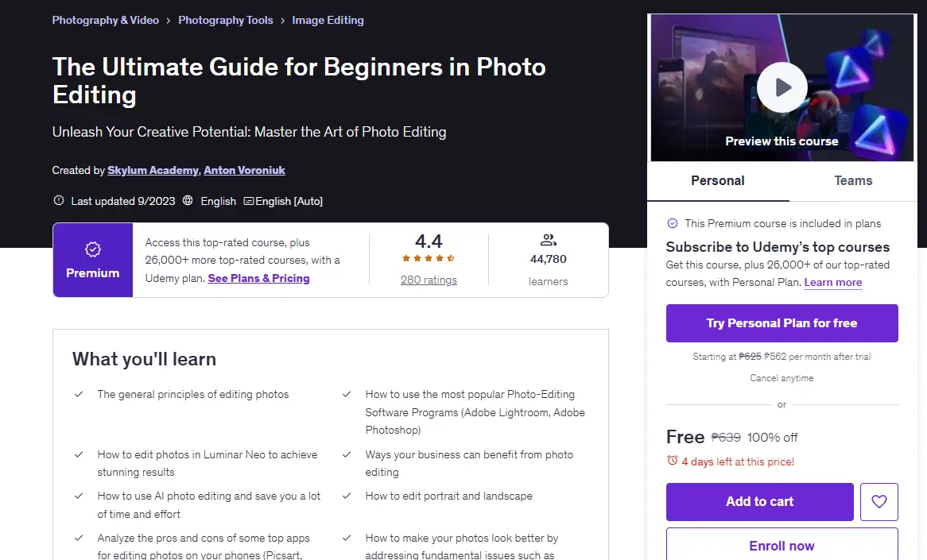Click Try Personal Plan for free button

tap(782, 323)
